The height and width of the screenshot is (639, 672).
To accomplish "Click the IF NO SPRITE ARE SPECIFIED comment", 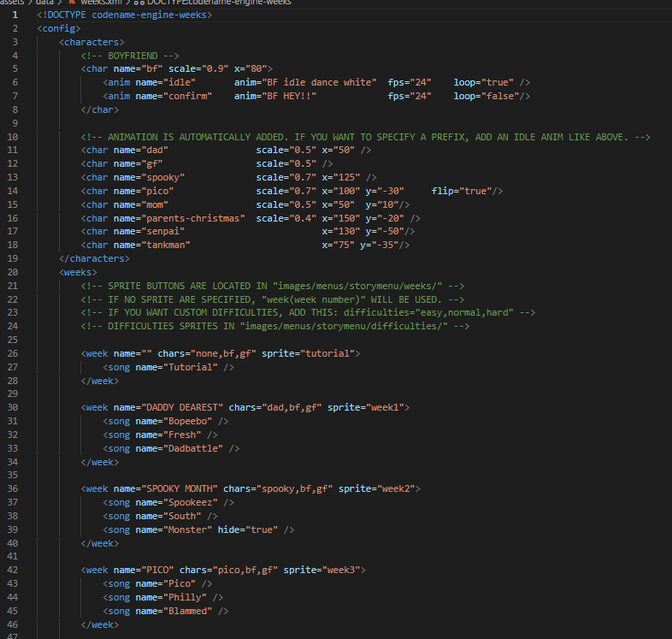I will 273,299.
